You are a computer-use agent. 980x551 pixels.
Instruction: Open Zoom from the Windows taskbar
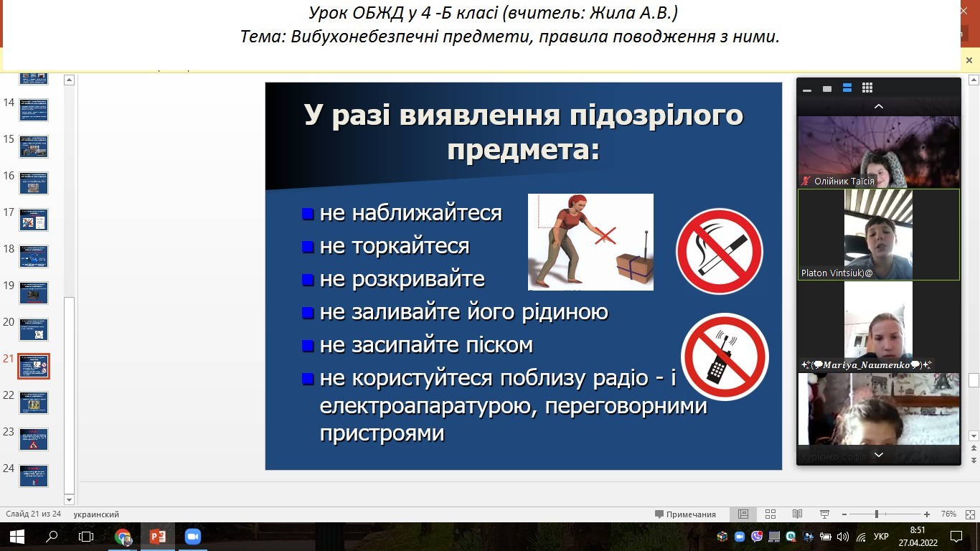pyautogui.click(x=192, y=537)
